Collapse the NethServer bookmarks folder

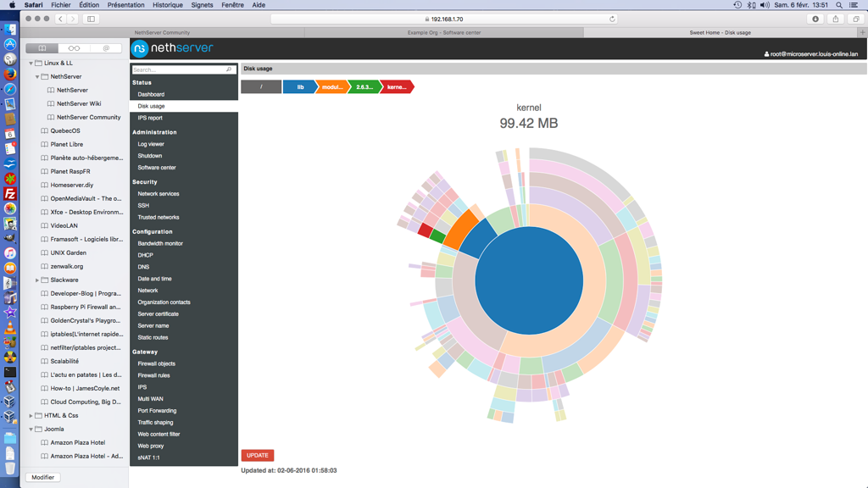click(x=37, y=77)
